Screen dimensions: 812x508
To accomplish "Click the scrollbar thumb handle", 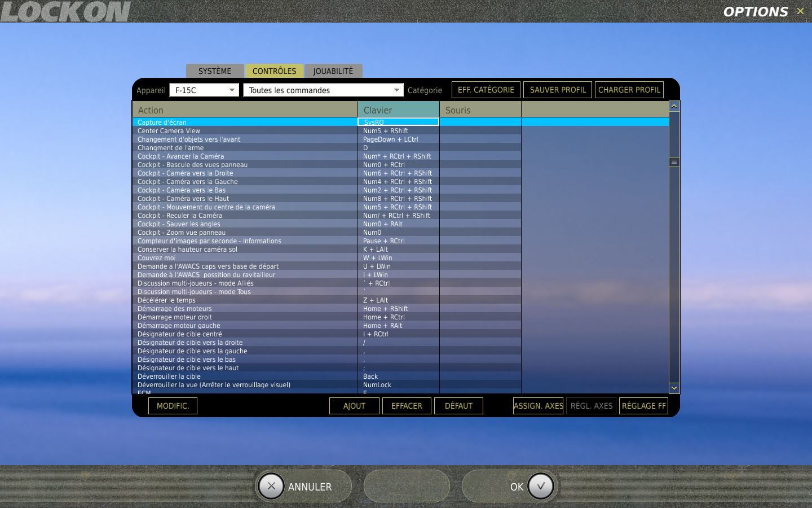I will (x=674, y=161).
